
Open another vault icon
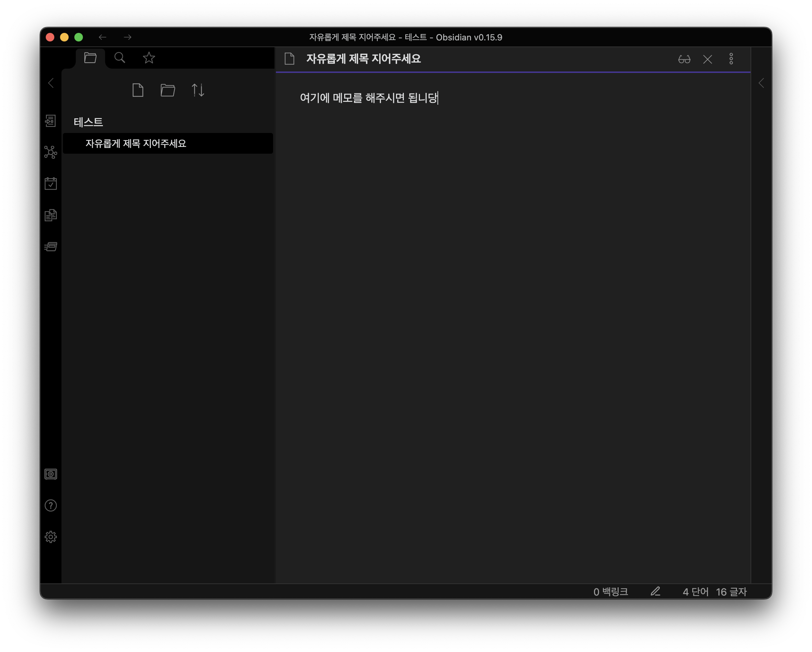50,474
